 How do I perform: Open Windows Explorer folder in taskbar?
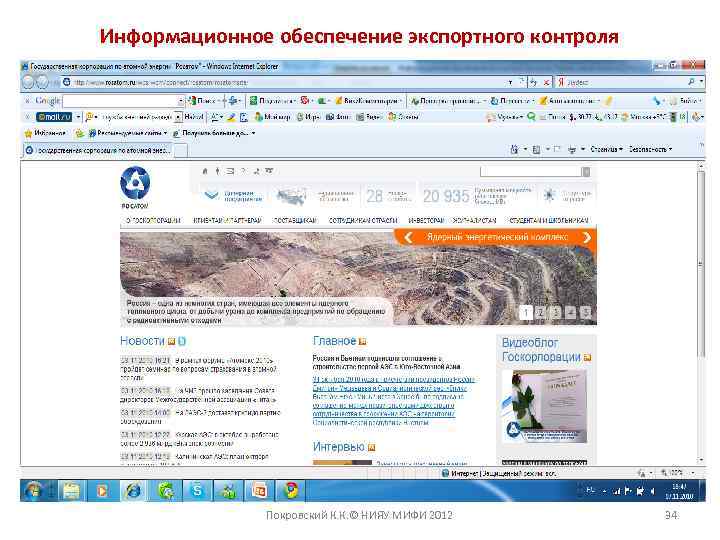point(71,491)
